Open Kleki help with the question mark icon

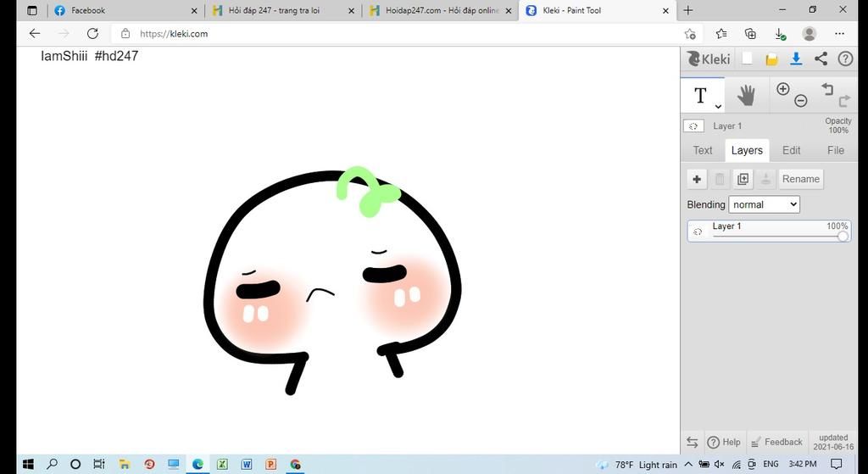(845, 59)
